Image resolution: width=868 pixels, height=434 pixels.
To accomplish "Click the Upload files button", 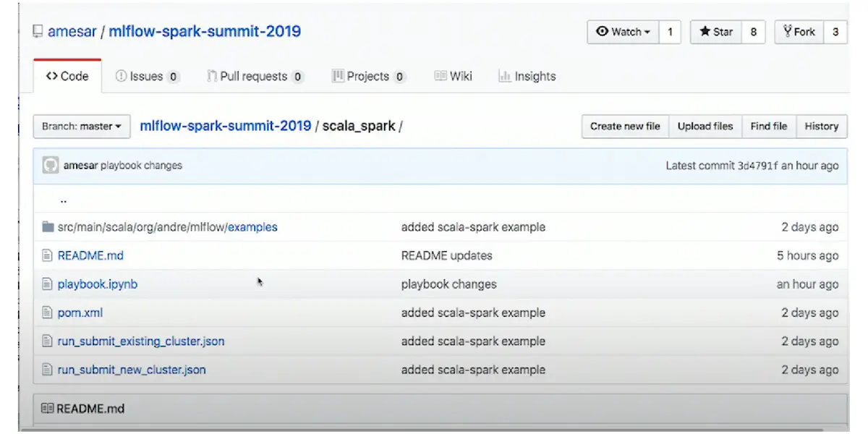I will (705, 126).
